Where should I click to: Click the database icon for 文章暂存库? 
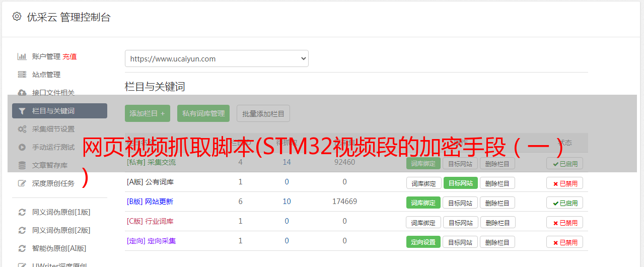click(x=22, y=165)
